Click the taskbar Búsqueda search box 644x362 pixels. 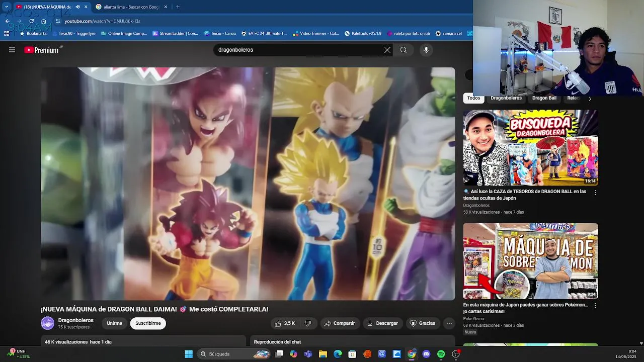tap(234, 354)
